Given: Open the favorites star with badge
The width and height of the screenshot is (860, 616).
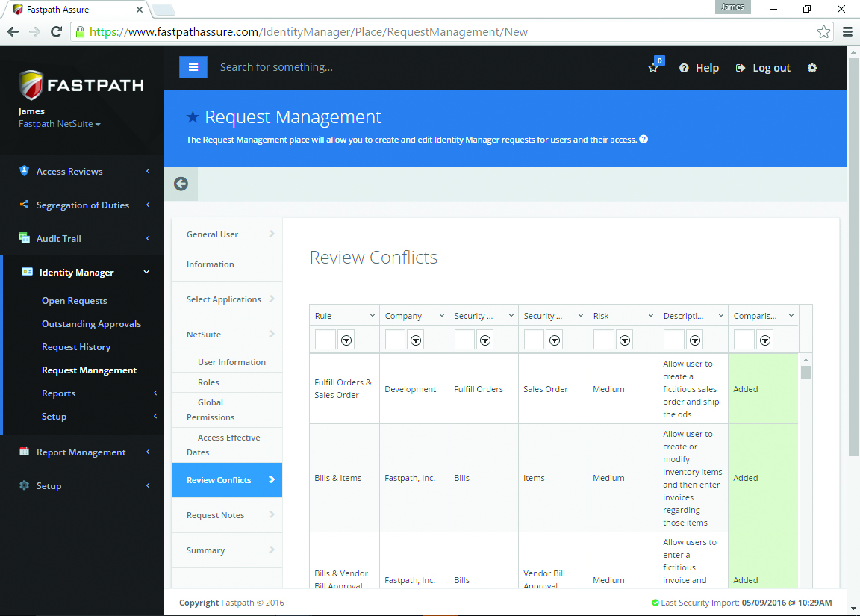Looking at the screenshot, I should pos(655,65).
